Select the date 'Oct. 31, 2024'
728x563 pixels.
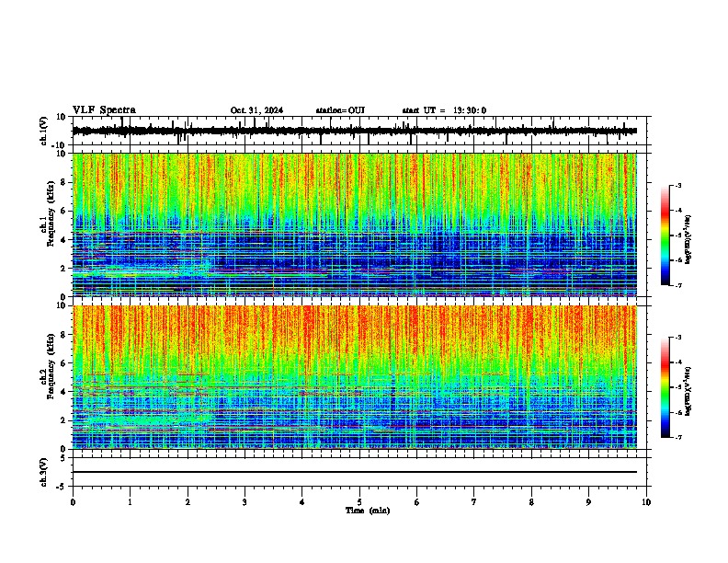pyautogui.click(x=256, y=110)
